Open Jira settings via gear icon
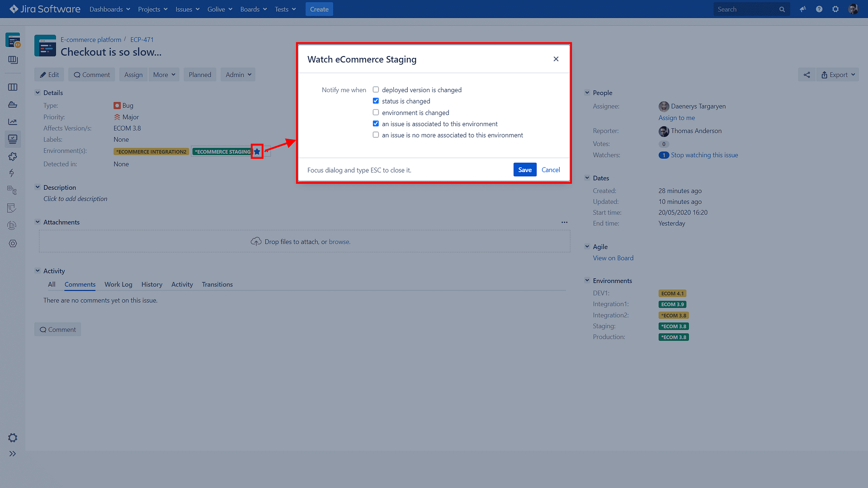The image size is (868, 488). pyautogui.click(x=835, y=9)
